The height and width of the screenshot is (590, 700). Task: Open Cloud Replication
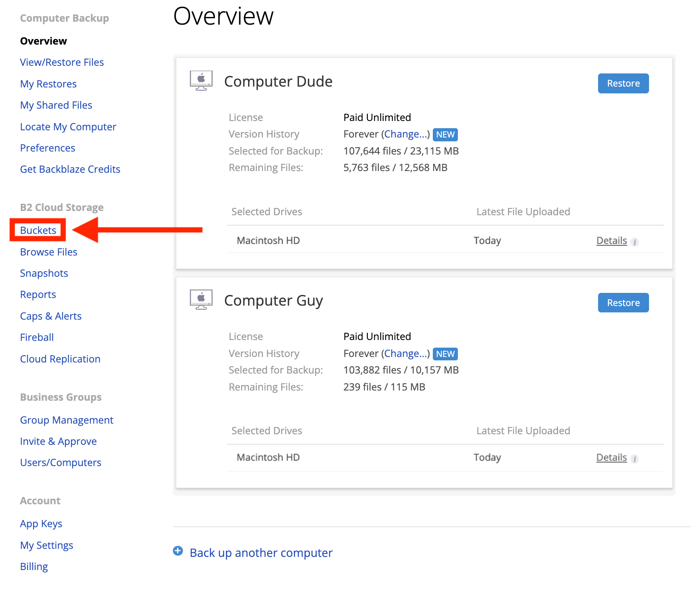tap(60, 359)
